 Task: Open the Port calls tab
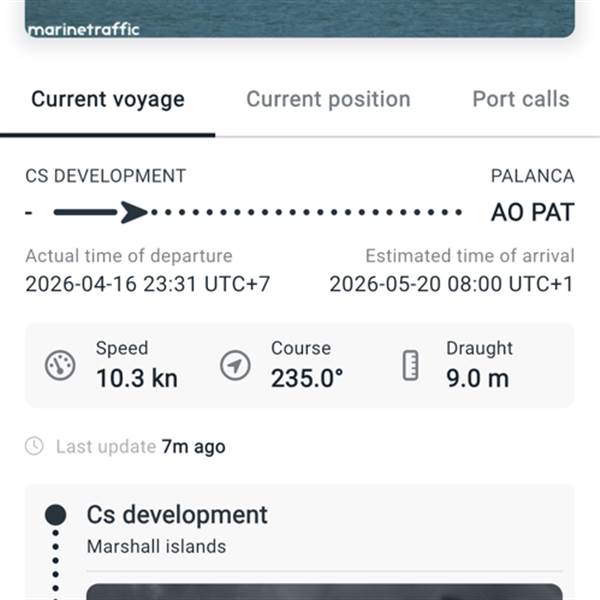pos(520,99)
